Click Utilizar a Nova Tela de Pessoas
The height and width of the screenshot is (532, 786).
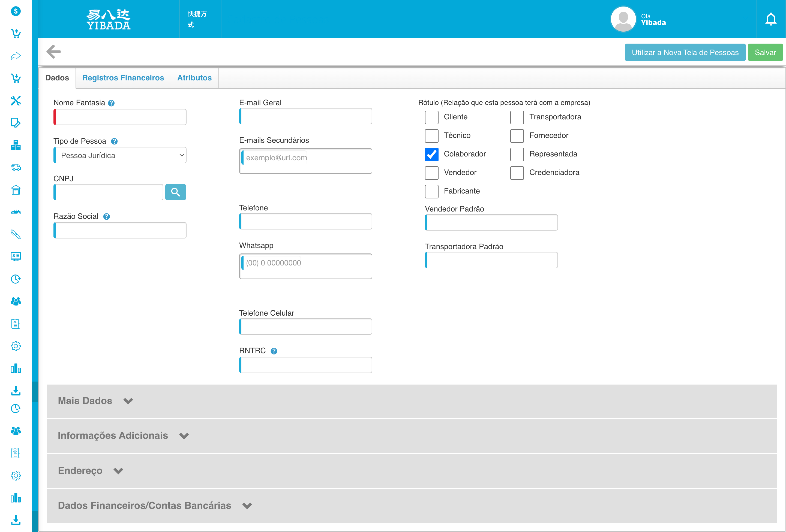point(685,52)
